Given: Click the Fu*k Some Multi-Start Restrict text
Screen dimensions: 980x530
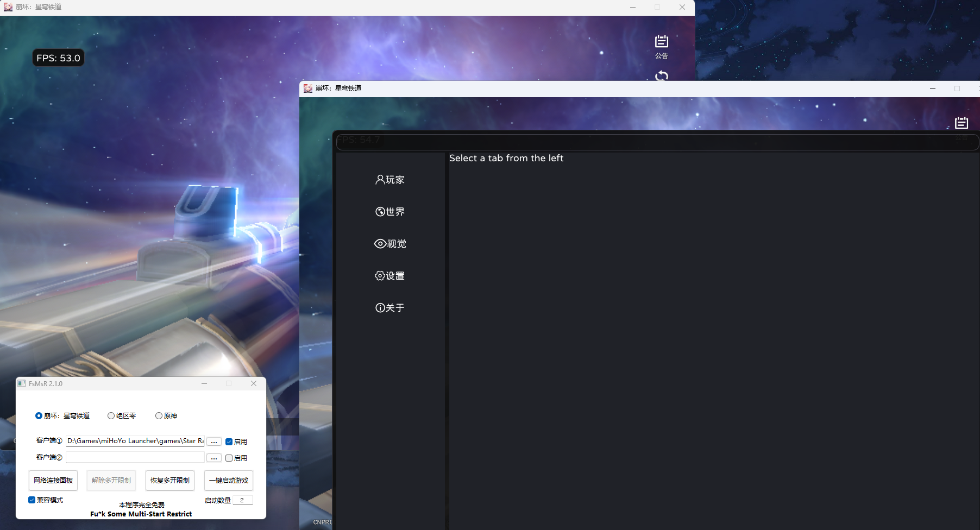Looking at the screenshot, I should click(141, 514).
